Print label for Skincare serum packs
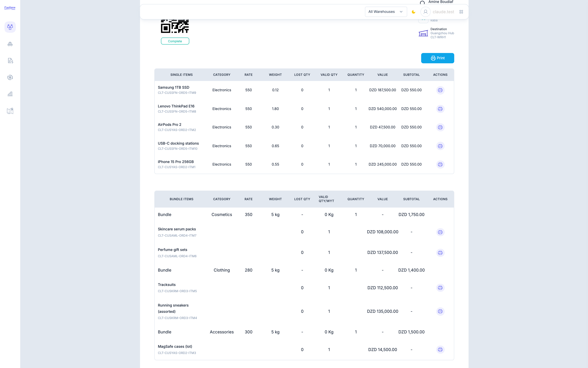The width and height of the screenshot is (588, 368). 440,232
